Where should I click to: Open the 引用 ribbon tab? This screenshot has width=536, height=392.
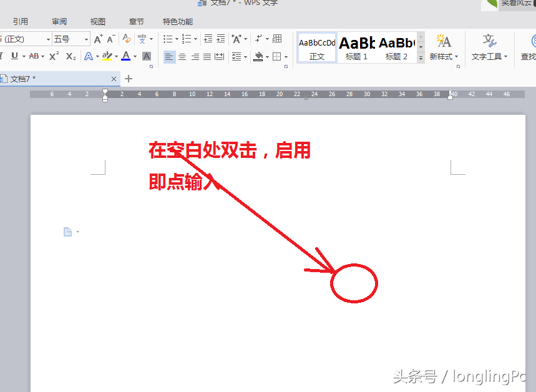21,22
